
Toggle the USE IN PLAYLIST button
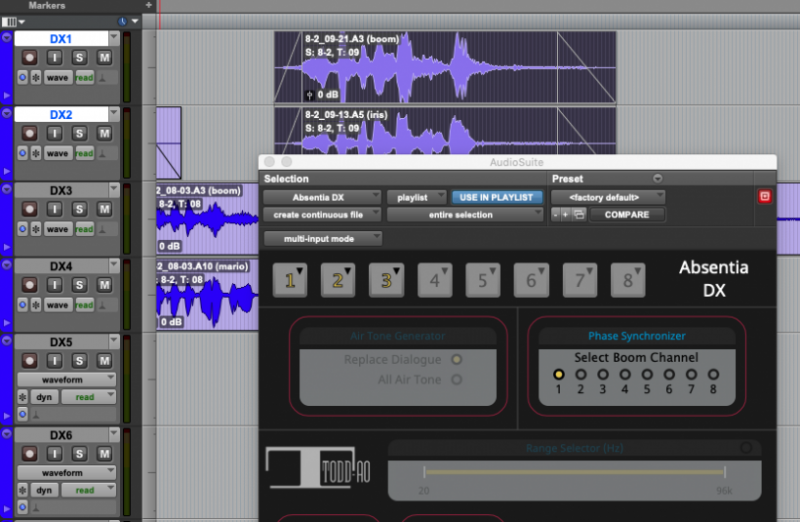(x=496, y=197)
